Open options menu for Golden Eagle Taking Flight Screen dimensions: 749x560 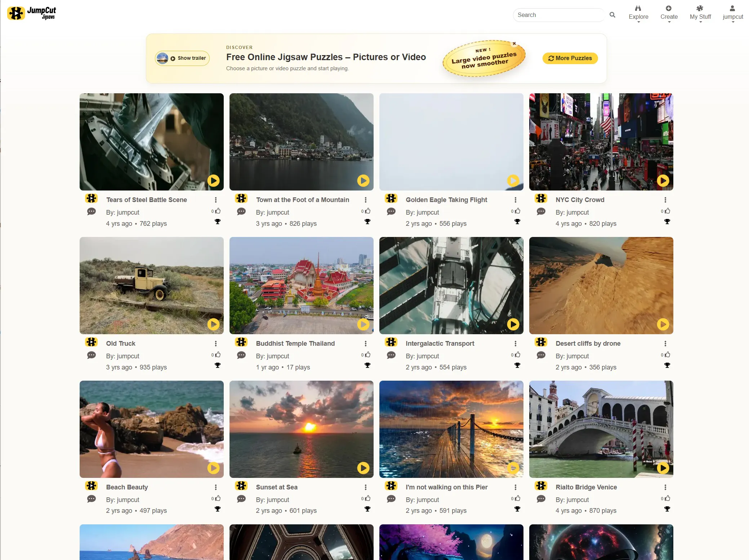[515, 200]
